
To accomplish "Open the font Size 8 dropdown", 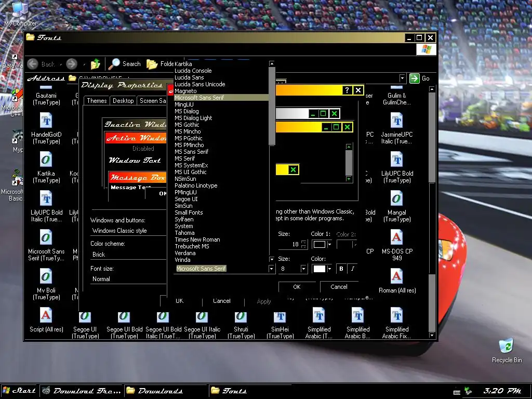I will coord(303,269).
